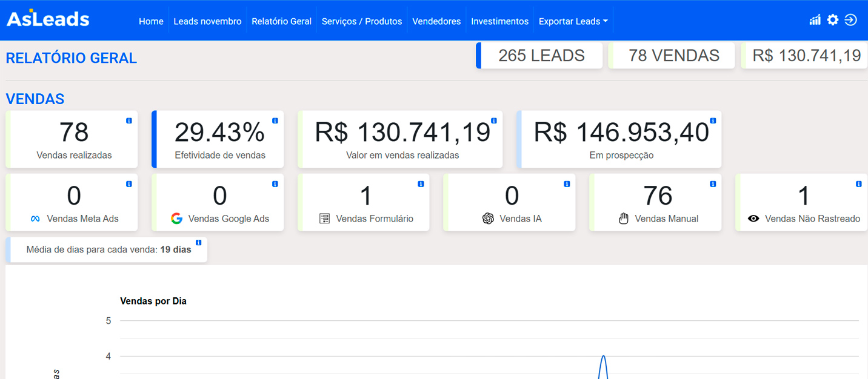Screen dimensions: 868x379
Task: Click the hand icon in Vendas Manual
Action: pyautogui.click(x=623, y=219)
